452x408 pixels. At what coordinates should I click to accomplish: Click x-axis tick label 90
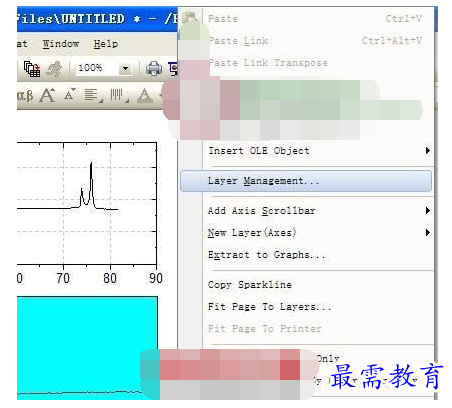click(x=156, y=278)
